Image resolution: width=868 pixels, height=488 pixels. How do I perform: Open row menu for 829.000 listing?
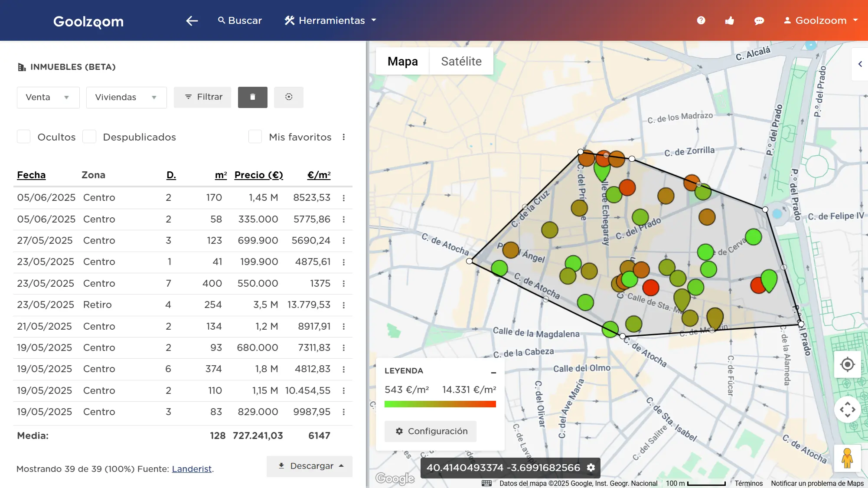pyautogui.click(x=344, y=412)
